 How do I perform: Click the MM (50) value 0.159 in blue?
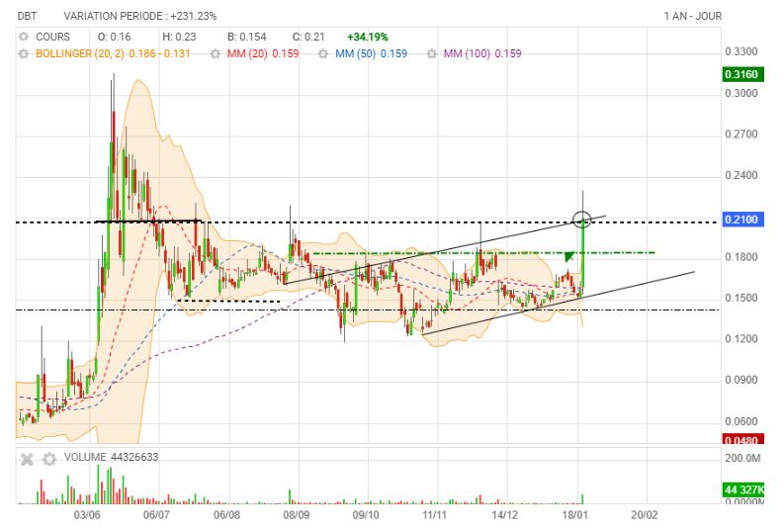pyautogui.click(x=394, y=53)
